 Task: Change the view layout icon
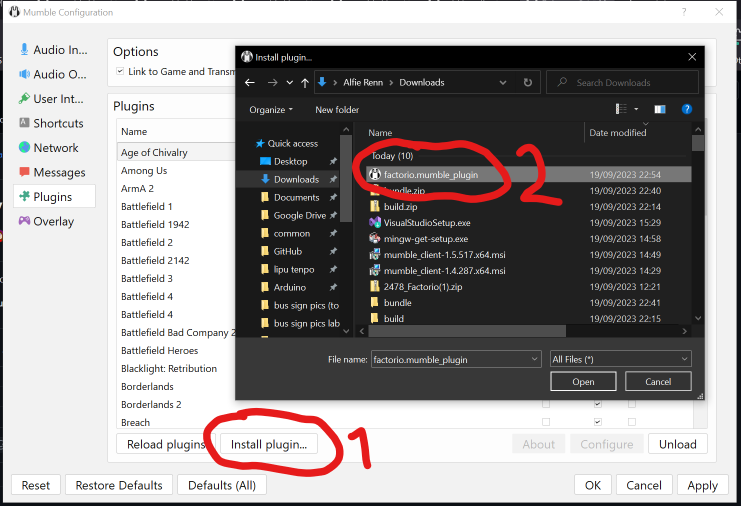[x=621, y=109]
